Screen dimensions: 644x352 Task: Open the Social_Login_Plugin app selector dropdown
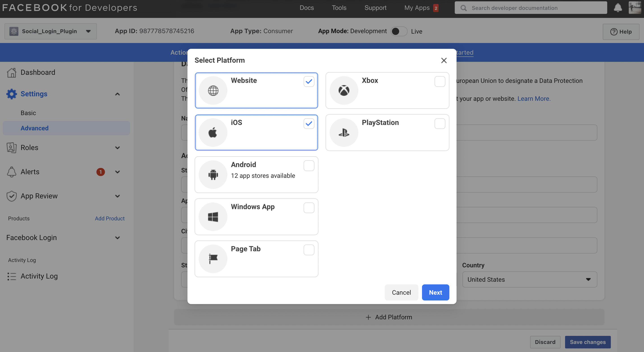(50, 31)
